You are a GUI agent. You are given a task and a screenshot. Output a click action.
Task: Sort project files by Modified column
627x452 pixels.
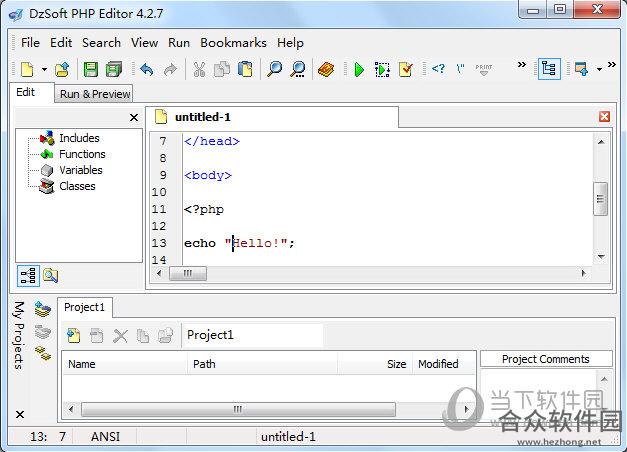[x=443, y=364]
